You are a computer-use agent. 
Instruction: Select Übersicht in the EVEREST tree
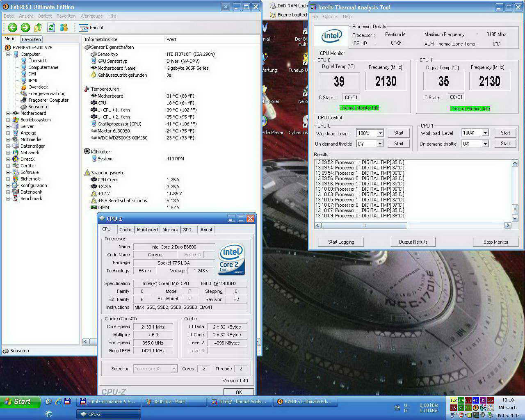tap(37, 61)
